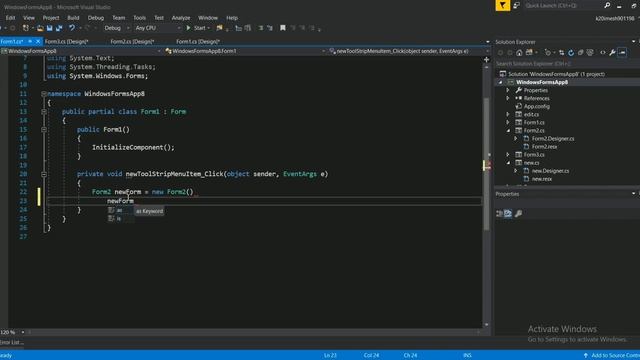Click the Solution and Folders view switch icon

point(529,53)
